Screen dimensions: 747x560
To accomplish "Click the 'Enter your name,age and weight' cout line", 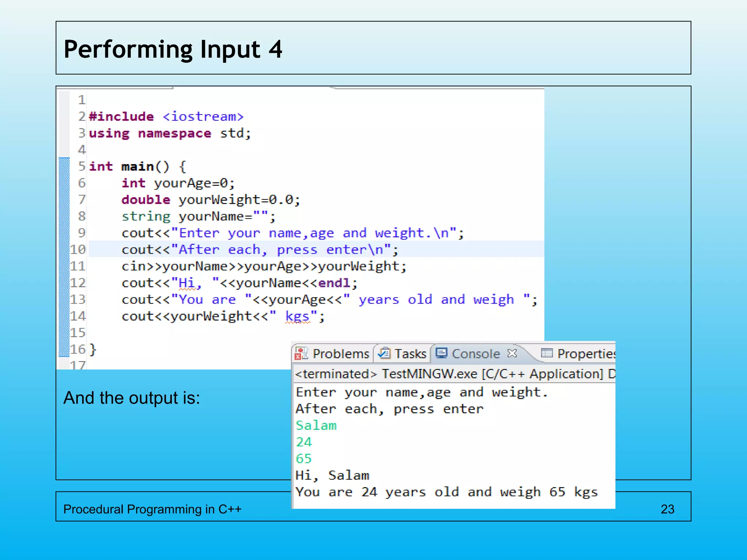I will pyautogui.click(x=293, y=233).
